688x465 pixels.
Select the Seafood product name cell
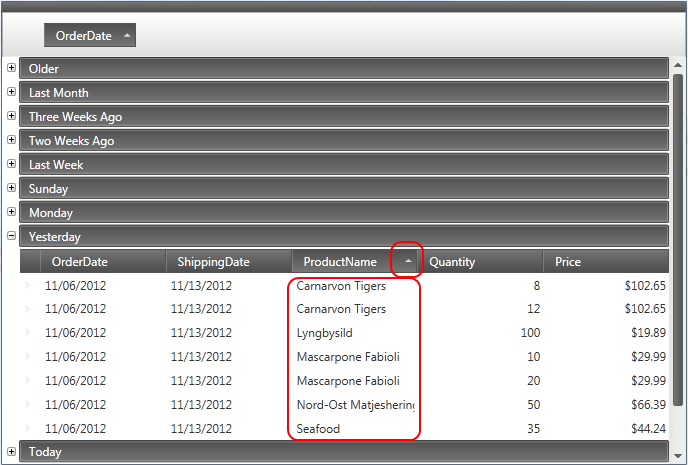(x=353, y=429)
